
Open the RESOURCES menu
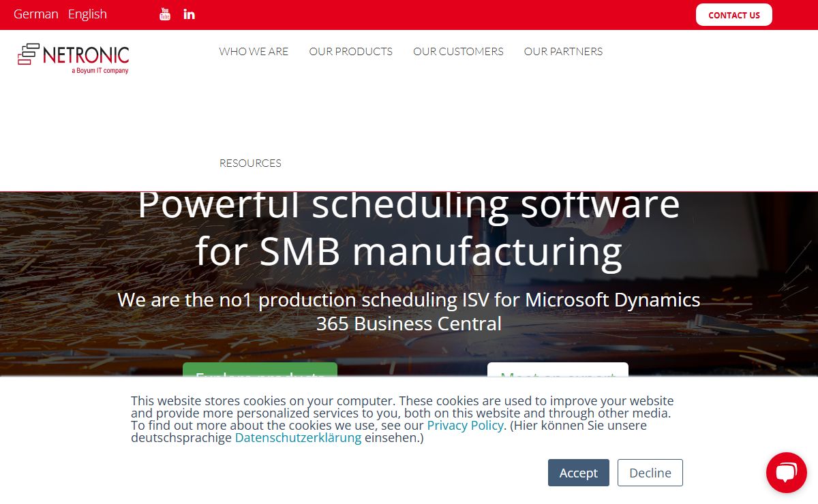[250, 163]
